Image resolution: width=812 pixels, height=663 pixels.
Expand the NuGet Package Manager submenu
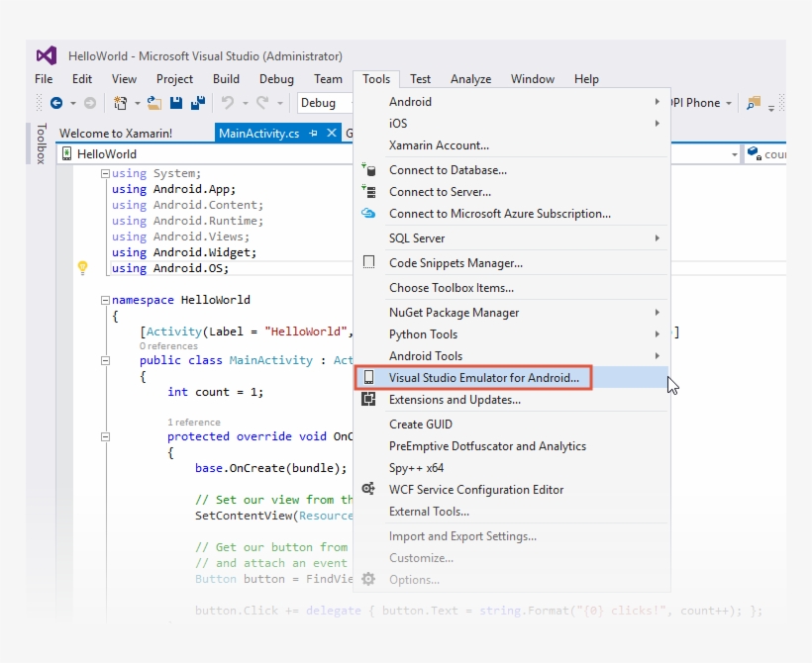pyautogui.click(x=495, y=312)
